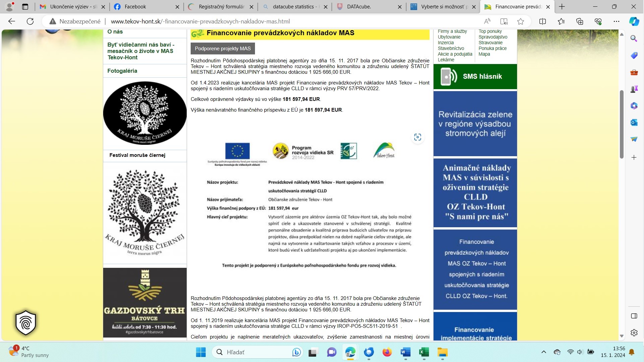This screenshot has width=644, height=362.
Task: Open Revitalizácia zelene v regióne banner
Action: (x=475, y=124)
